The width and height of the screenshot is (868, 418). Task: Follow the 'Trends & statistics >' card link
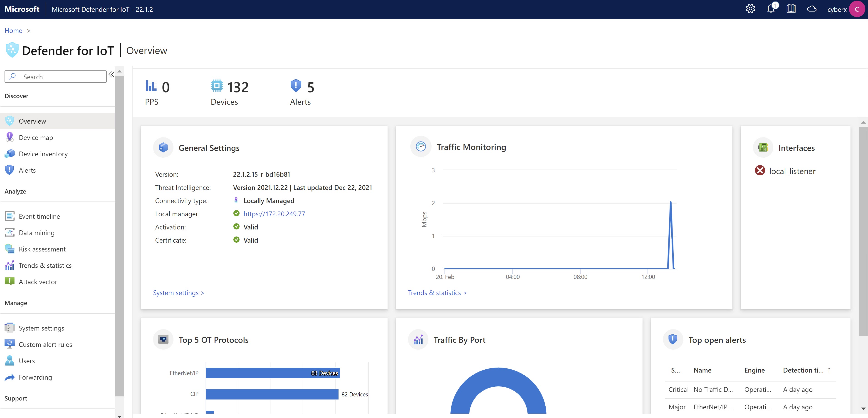437,293
